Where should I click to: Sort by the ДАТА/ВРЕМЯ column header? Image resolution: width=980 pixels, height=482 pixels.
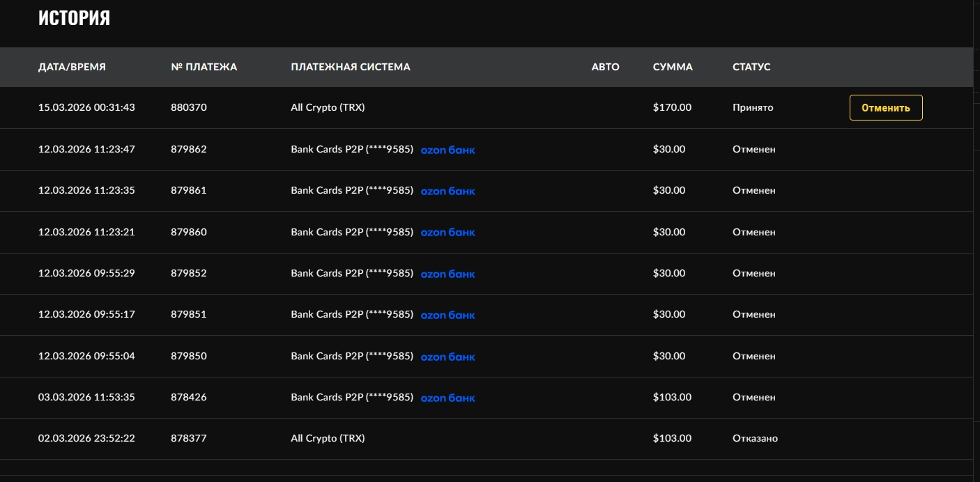point(72,67)
